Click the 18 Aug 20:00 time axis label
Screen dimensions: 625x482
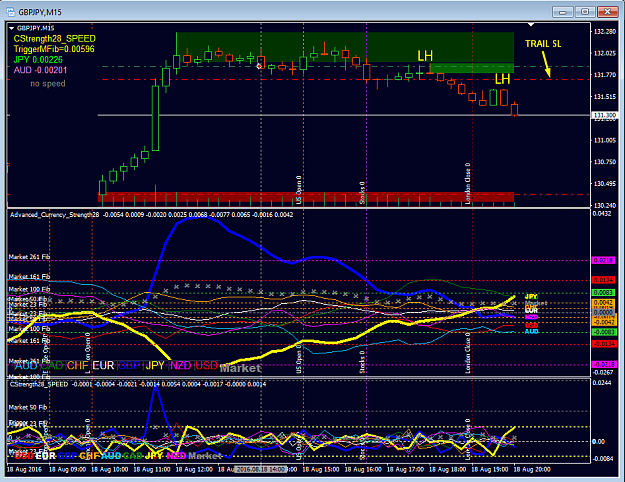coord(532,470)
